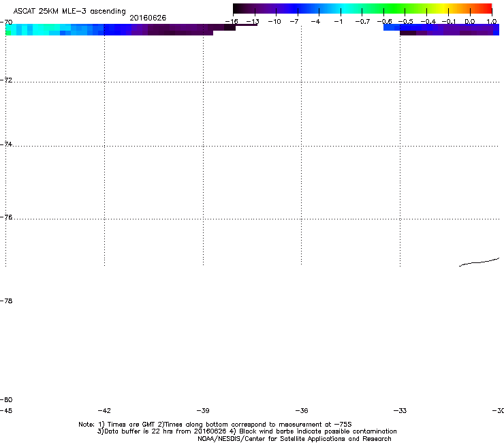Click the -0.5 color scale label
The height and width of the screenshot is (443, 504).
406,22
